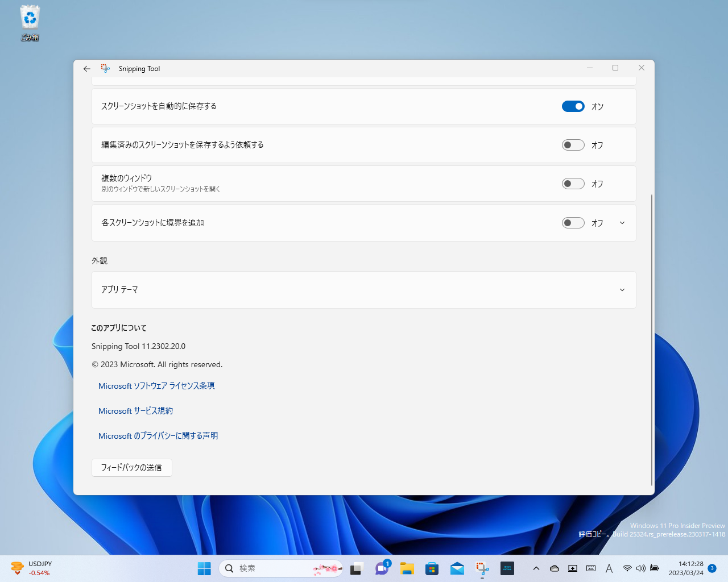Enable the 複数のウィンドウ toggle

point(573,183)
